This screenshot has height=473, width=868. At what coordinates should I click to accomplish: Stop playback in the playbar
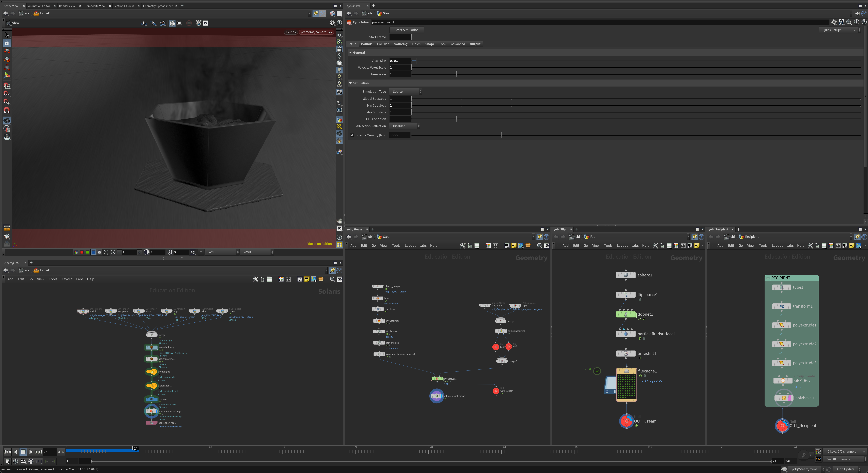click(x=23, y=452)
